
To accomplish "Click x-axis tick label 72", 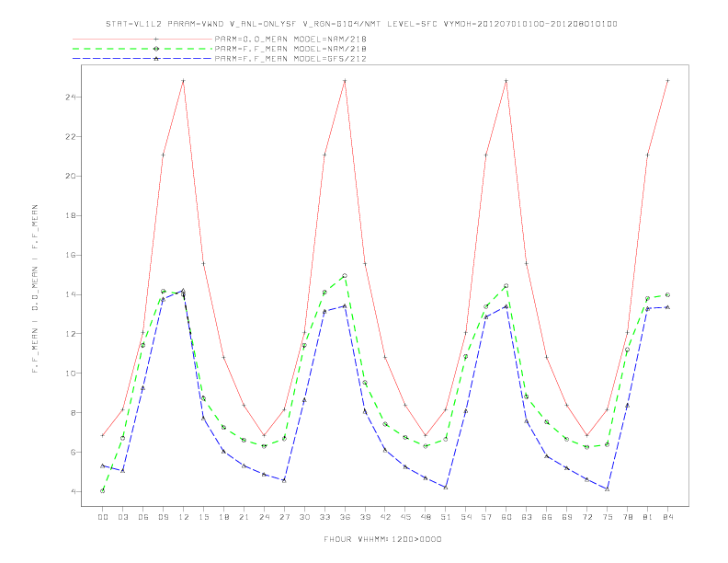I will point(587,517).
